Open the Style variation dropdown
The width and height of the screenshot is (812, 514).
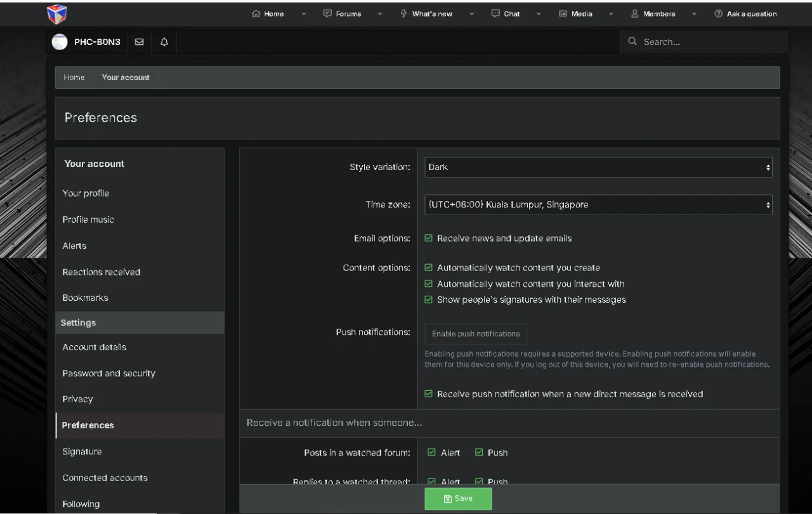pos(598,168)
